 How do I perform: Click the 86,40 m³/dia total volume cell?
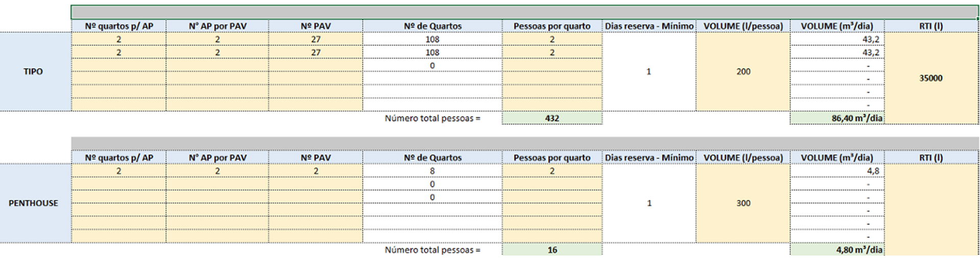837,118
